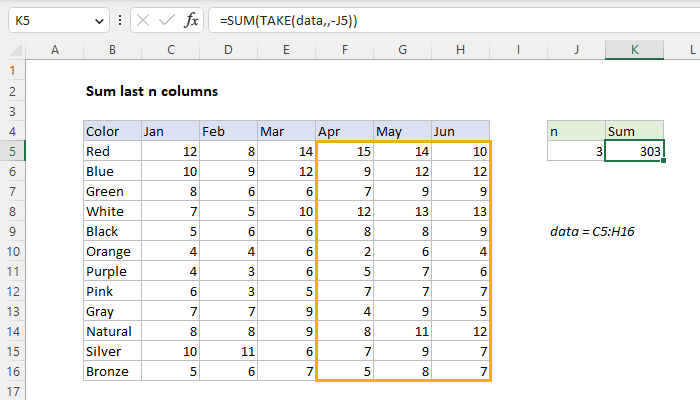The image size is (700, 400).
Task: Click the Black row label
Action: coord(112,231)
